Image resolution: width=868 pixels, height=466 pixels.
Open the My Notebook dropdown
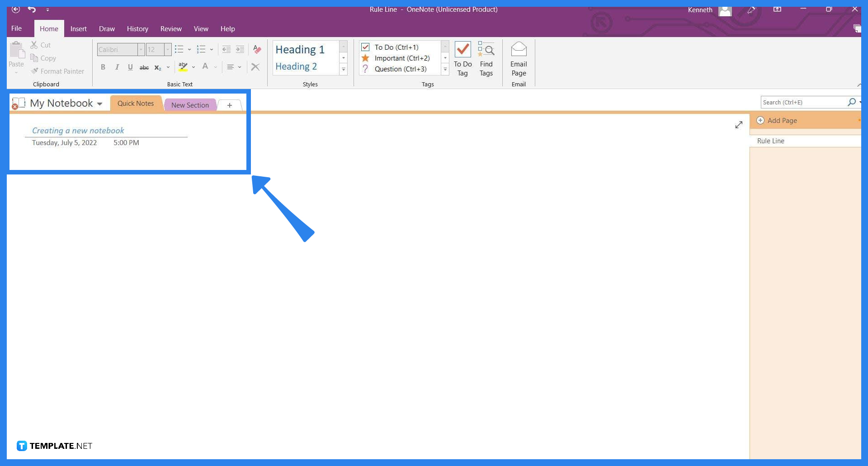(99, 103)
